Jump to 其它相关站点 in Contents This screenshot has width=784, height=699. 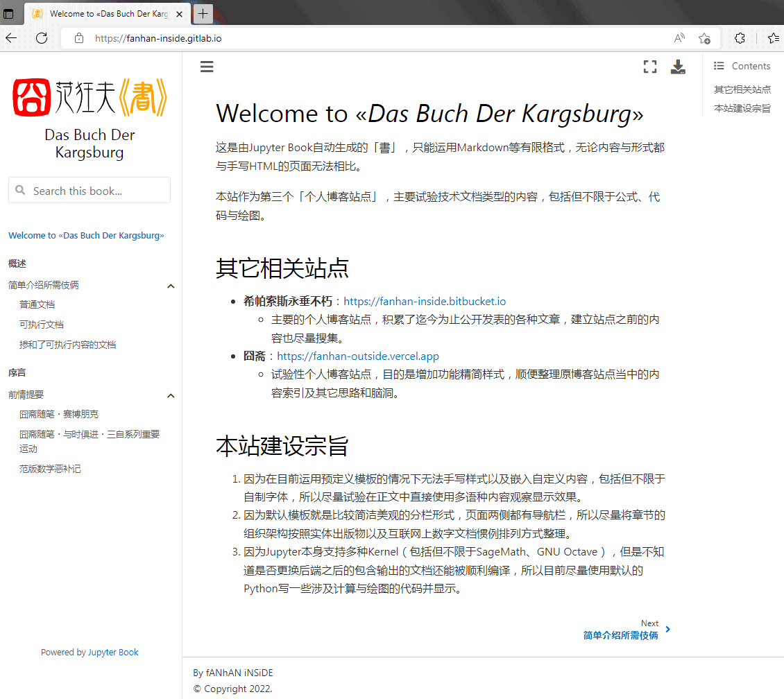click(x=742, y=89)
